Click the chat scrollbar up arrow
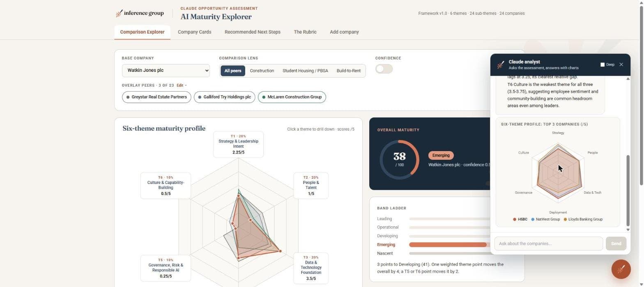 628,78
